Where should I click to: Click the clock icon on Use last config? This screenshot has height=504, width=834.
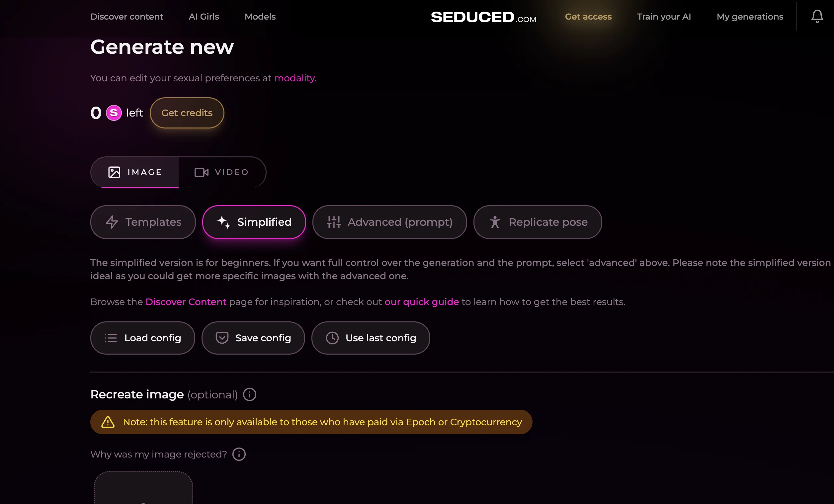coord(332,338)
